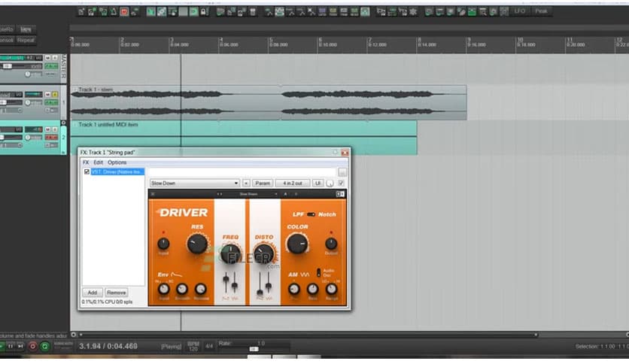Image resolution: width=629 pixels, height=364 pixels.
Task: Toggle yellow solo button on track 1
Action: [55, 95]
